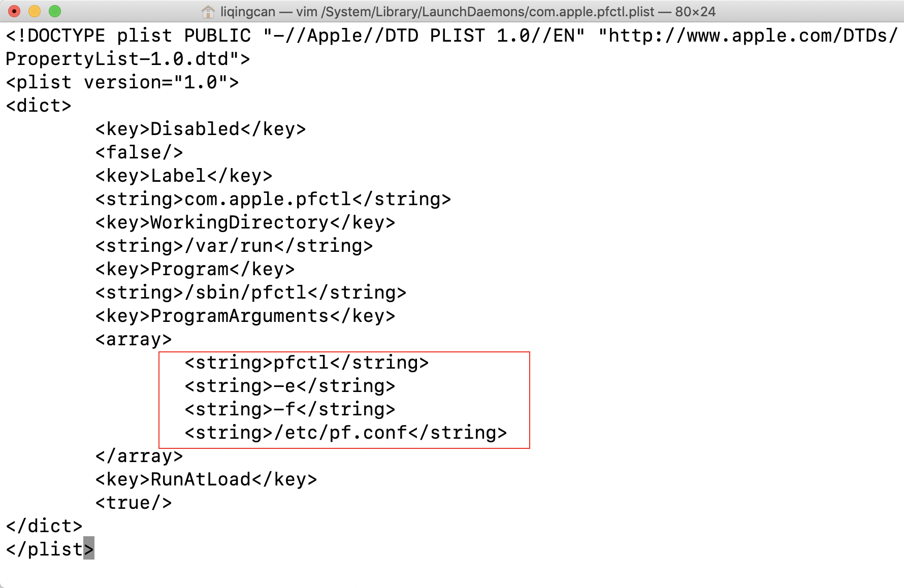Click the <true/> value line

(x=133, y=503)
